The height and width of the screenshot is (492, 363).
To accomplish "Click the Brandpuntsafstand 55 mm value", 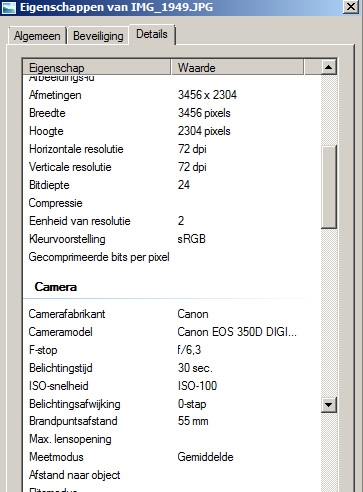I will coord(193,421).
